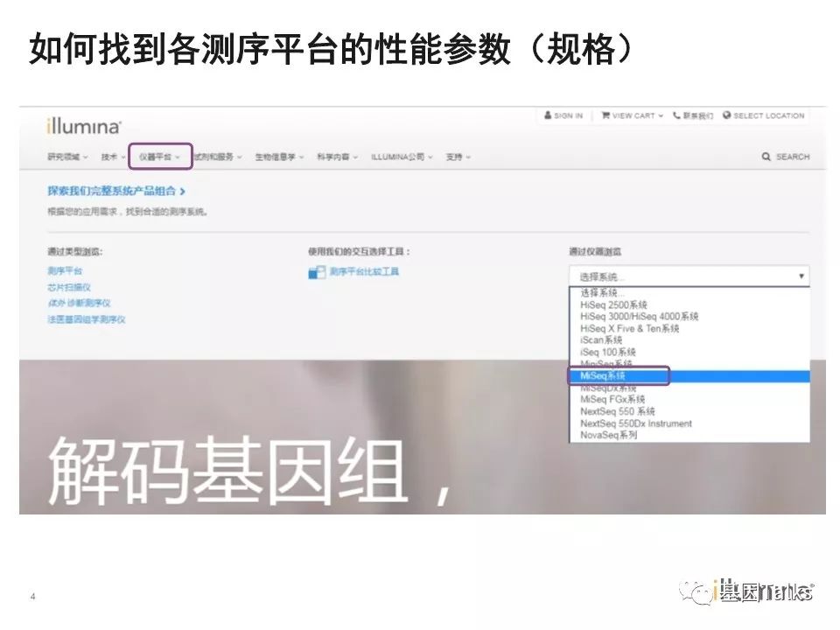The image size is (840, 630).
Task: Open the 研究领域 menu
Action: 67,157
